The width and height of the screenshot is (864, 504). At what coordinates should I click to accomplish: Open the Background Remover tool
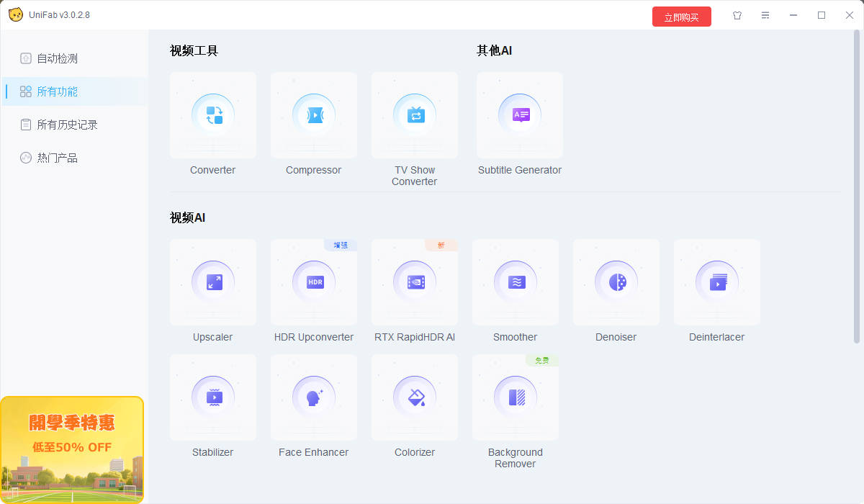(516, 397)
